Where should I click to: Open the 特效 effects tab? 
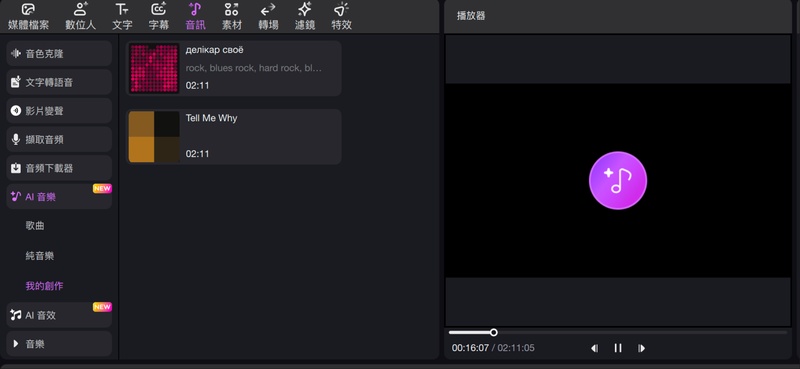click(341, 16)
